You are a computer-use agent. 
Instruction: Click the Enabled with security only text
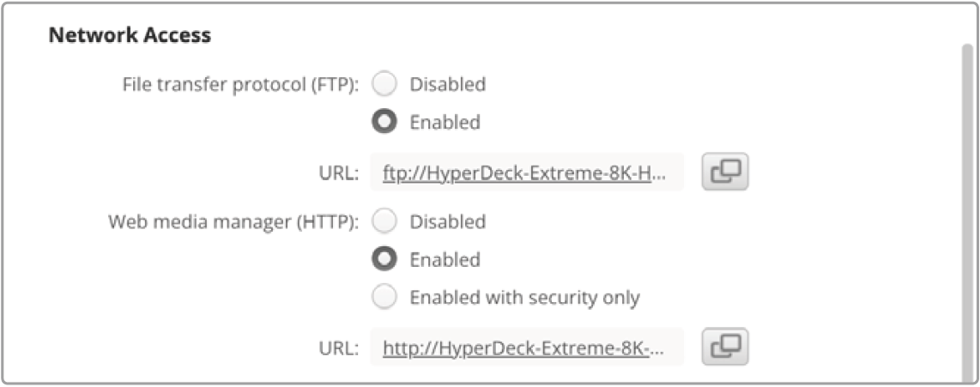point(524,298)
